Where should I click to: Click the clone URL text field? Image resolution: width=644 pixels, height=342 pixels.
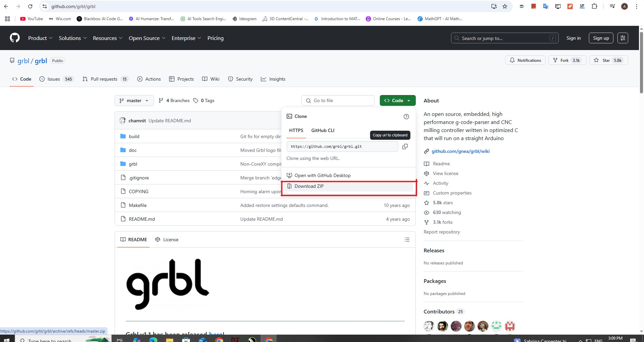pyautogui.click(x=342, y=146)
